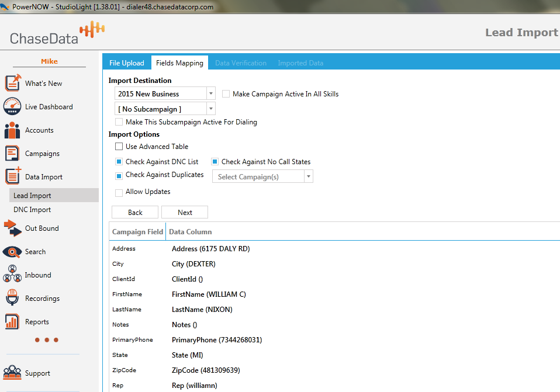Image resolution: width=560 pixels, height=392 pixels.
Task: Open the No Subcampaign dropdown
Action: pyautogui.click(x=210, y=109)
